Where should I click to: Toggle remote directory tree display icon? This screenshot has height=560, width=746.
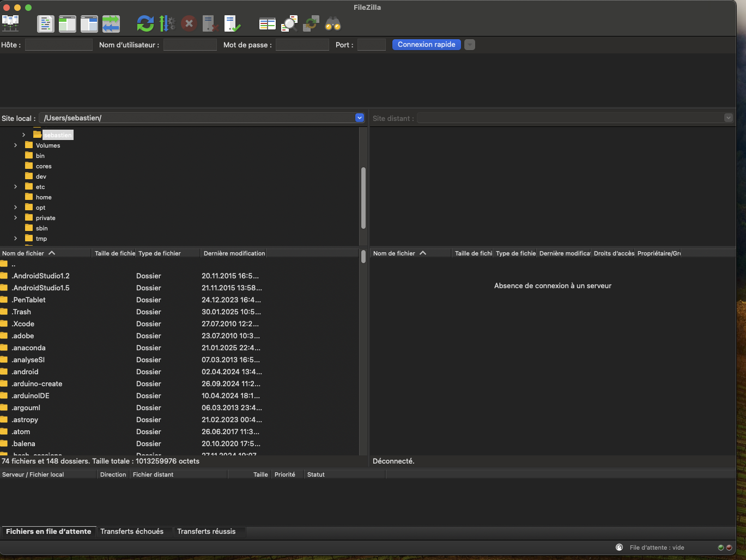[89, 23]
